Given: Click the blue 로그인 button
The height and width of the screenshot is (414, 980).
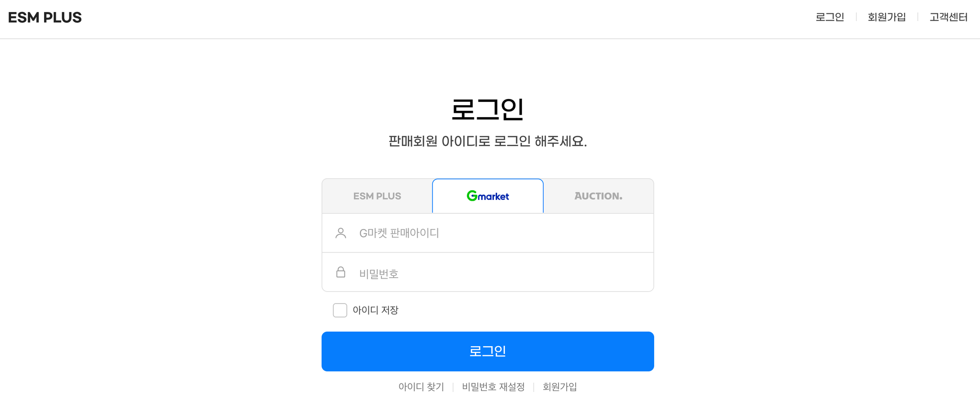Looking at the screenshot, I should [x=488, y=351].
